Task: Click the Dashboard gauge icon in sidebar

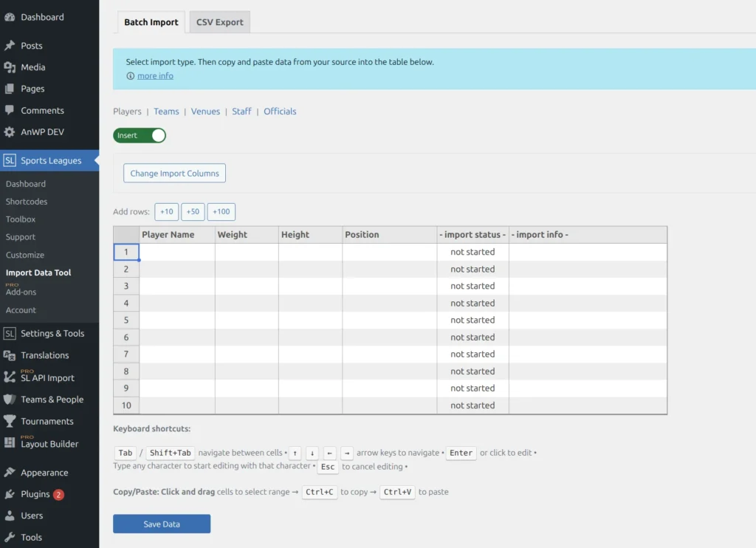Action: click(10, 18)
